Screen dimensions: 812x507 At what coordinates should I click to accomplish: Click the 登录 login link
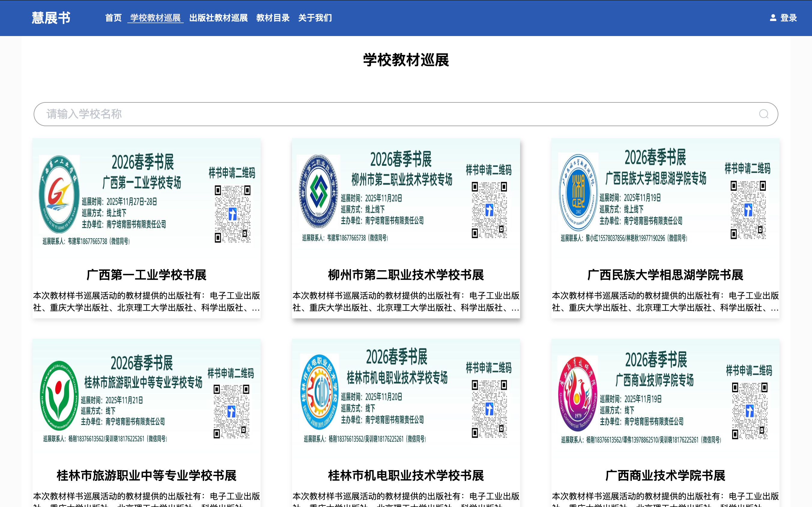click(x=789, y=18)
